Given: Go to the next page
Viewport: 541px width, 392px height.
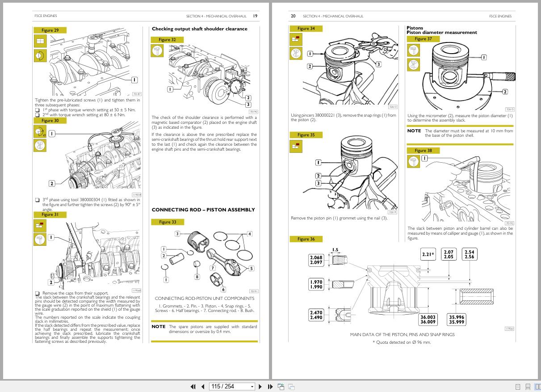Looking at the screenshot, I should [x=260, y=387].
